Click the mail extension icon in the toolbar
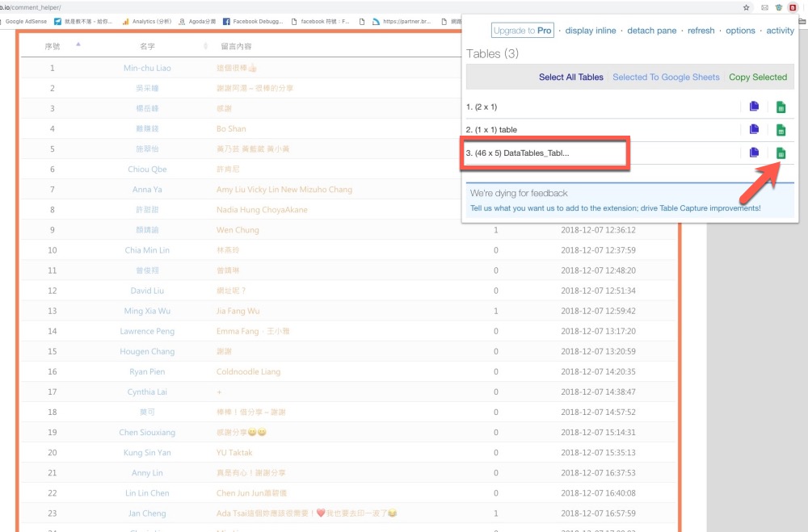The height and width of the screenshot is (532, 808). tap(764, 7)
